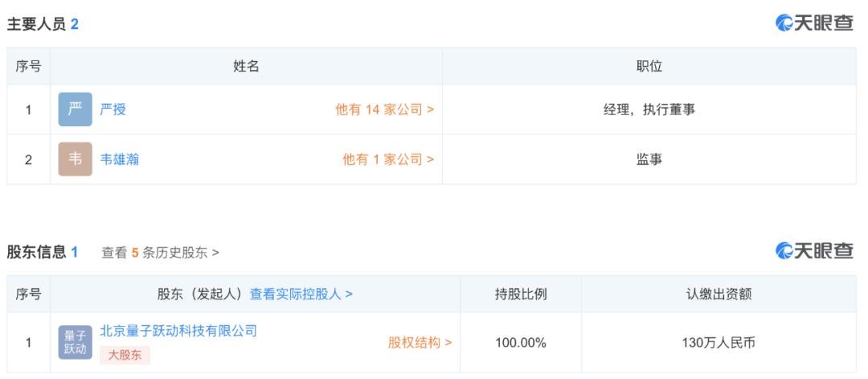Open 北京量子跃动科技有限公司 company page

(178, 332)
